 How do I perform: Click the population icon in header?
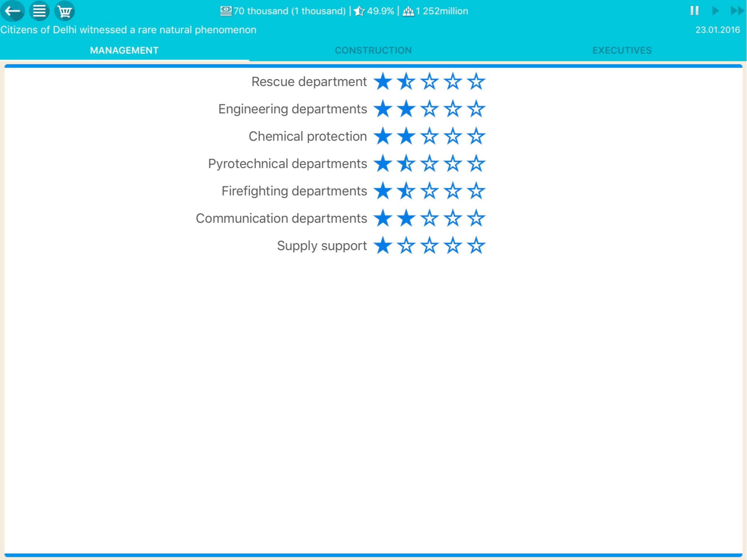point(408,11)
